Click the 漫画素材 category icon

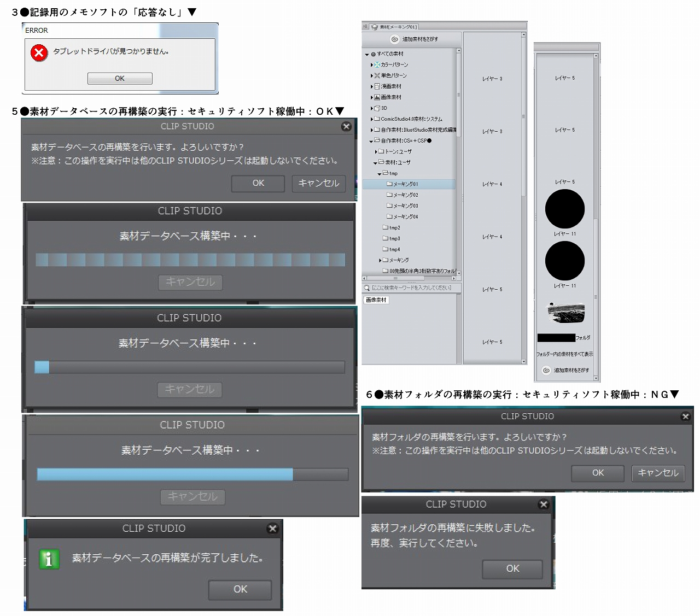(x=376, y=86)
